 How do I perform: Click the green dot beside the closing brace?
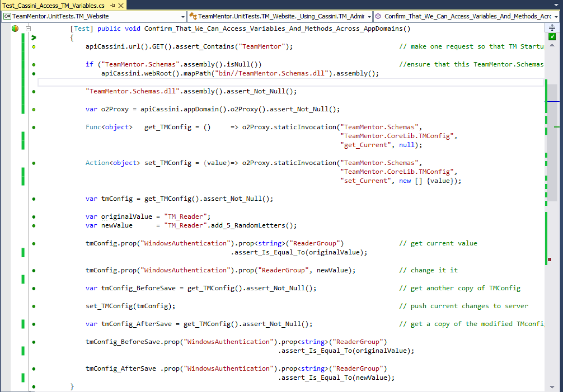[34, 387]
